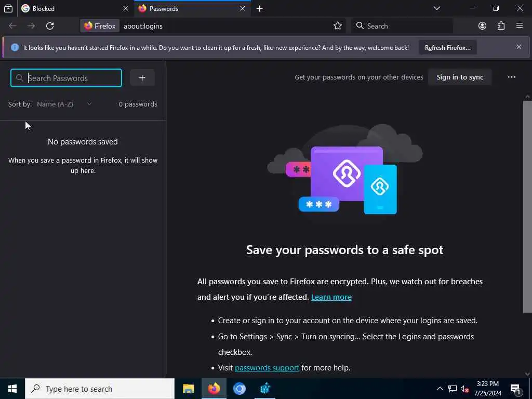The image size is (532, 399).
Task: Open the Windows Start menu
Action: tap(12, 389)
